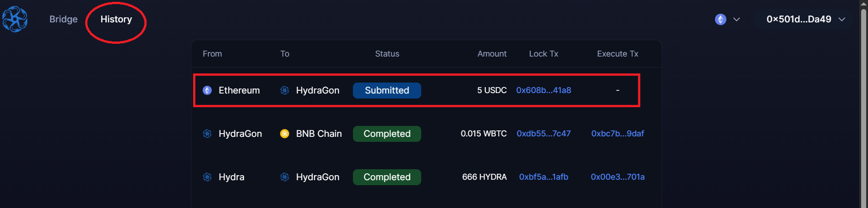This screenshot has height=208, width=868.
Task: Click the HydraGon icon in the WBTC row
Action: (207, 134)
